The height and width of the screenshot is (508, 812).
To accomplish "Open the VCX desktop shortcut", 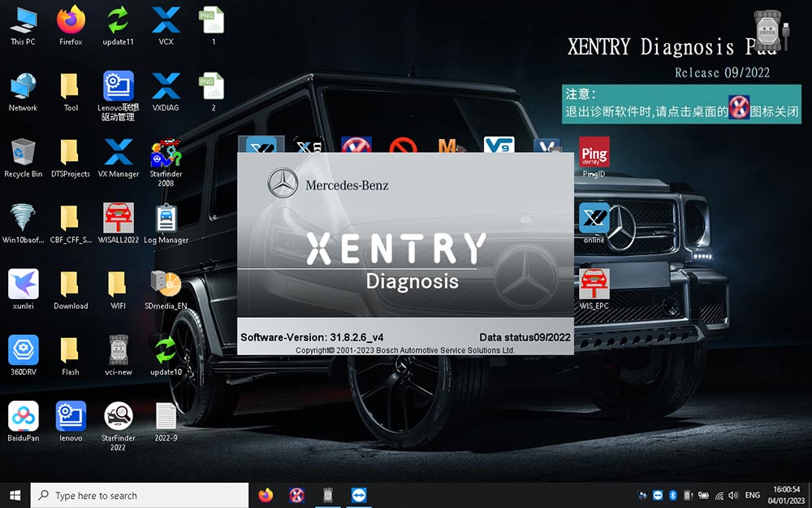I will [166, 26].
